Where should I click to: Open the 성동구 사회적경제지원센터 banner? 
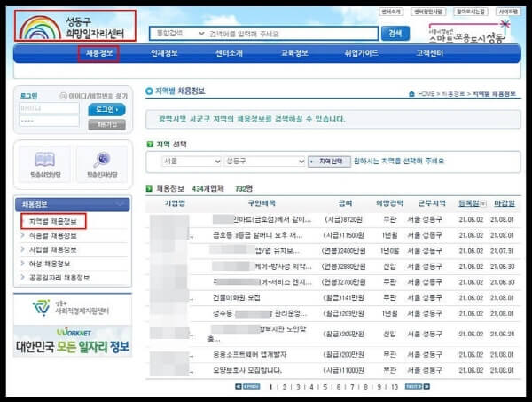click(x=73, y=308)
